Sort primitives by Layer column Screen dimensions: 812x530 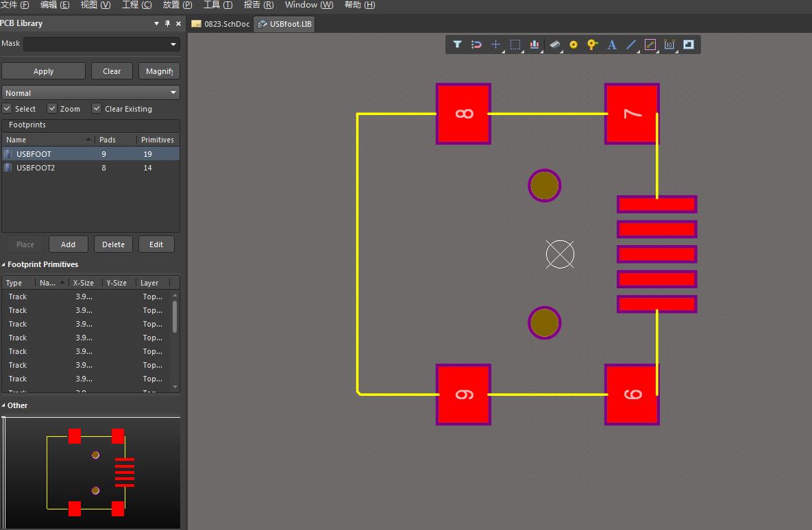pos(152,283)
